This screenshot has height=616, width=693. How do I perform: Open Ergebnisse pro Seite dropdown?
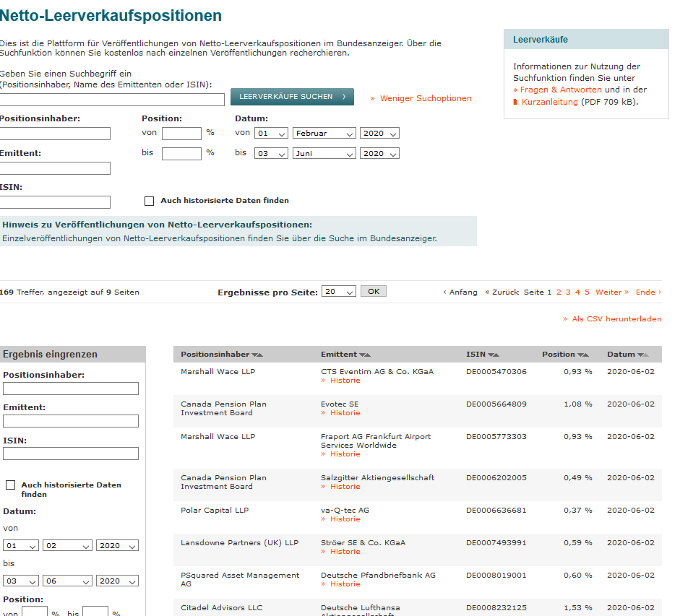tap(339, 292)
